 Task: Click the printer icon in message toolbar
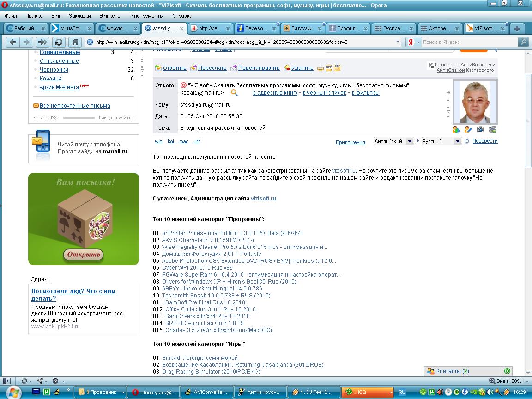pyautogui.click(x=320, y=68)
